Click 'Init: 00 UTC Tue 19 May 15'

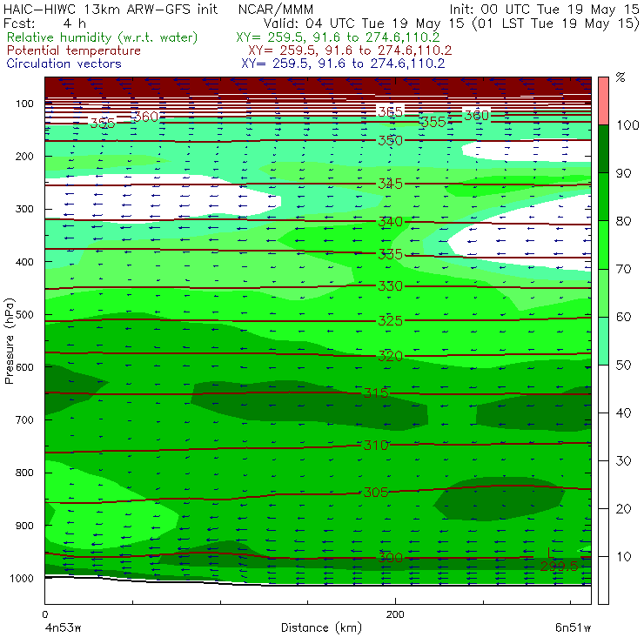544,10
